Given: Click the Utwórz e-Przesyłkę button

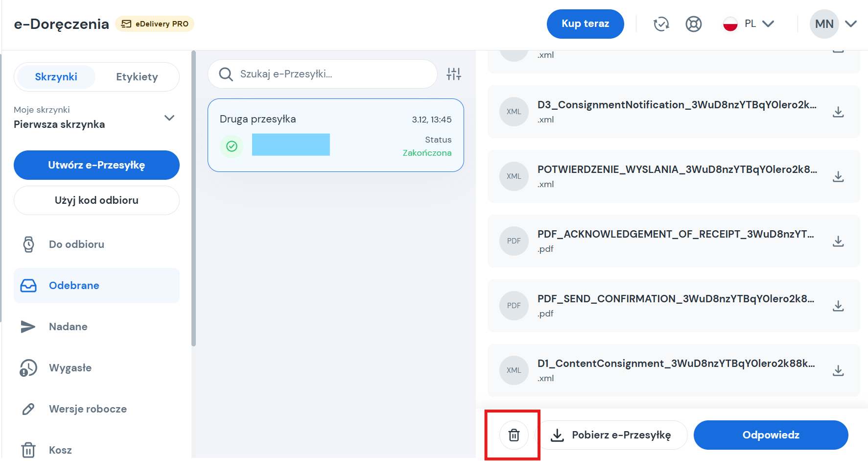Looking at the screenshot, I should tap(96, 165).
